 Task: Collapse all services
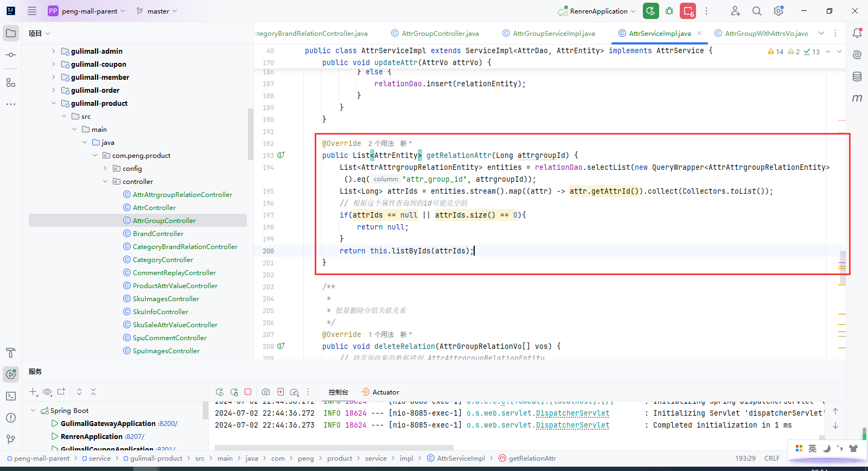pyautogui.click(x=93, y=392)
